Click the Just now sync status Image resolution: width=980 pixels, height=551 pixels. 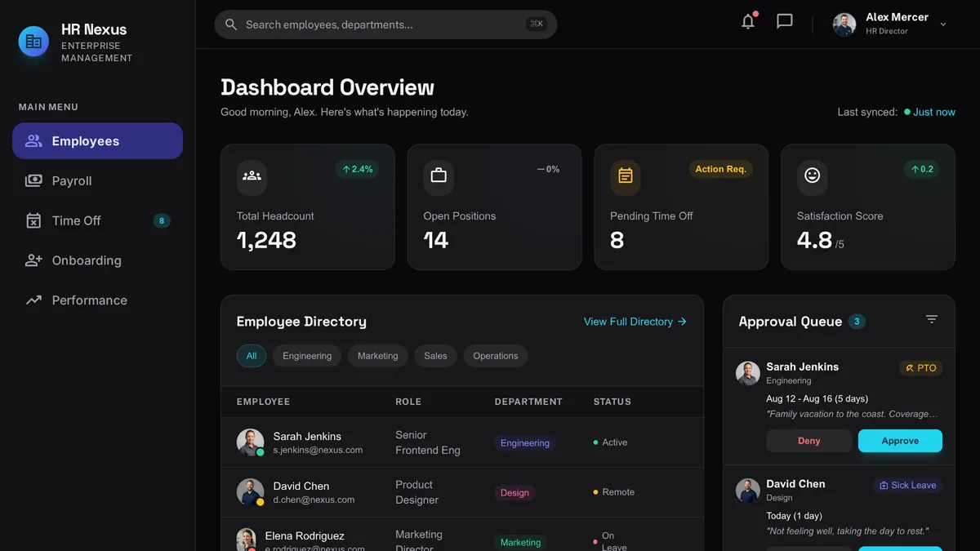click(x=929, y=112)
